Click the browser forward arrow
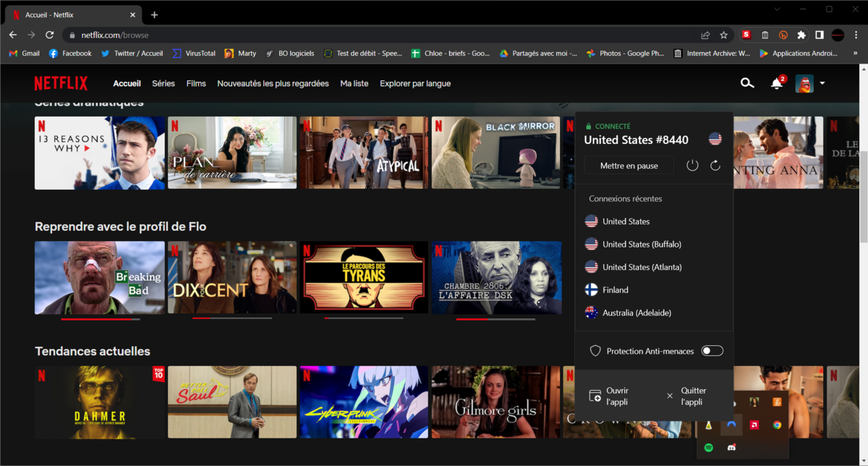The height and width of the screenshot is (466, 868). [x=31, y=35]
